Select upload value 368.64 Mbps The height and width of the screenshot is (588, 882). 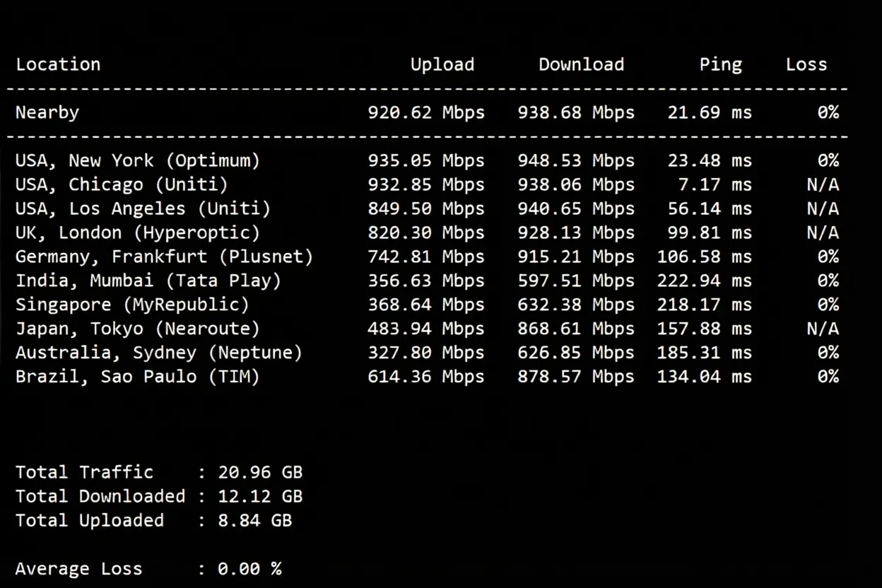click(426, 305)
